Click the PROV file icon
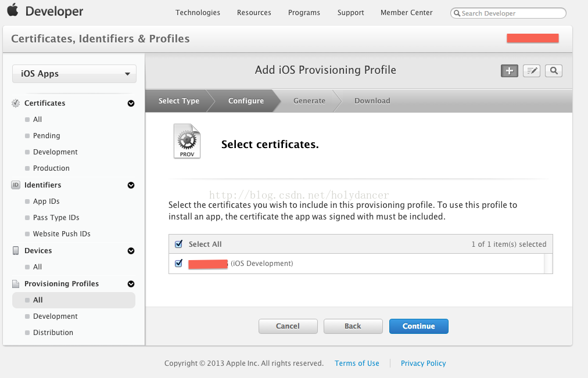Image resolution: width=588 pixels, height=378 pixels. click(187, 141)
